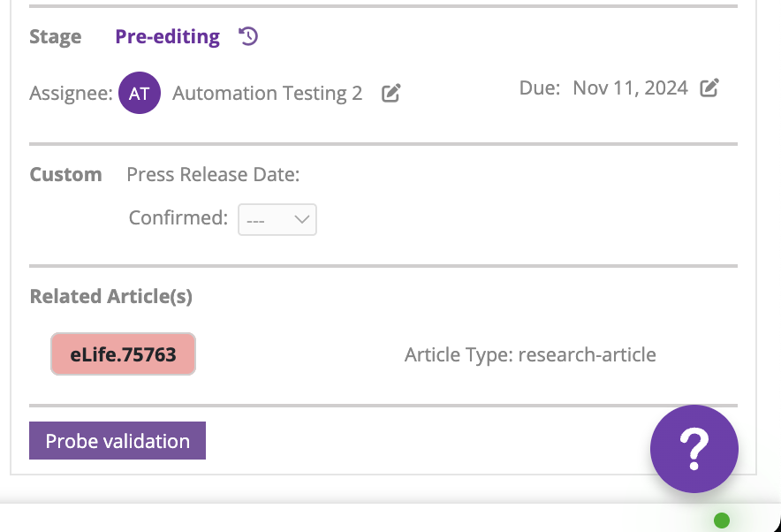Click the Due field label
The height and width of the screenshot is (532, 781).
click(x=539, y=88)
